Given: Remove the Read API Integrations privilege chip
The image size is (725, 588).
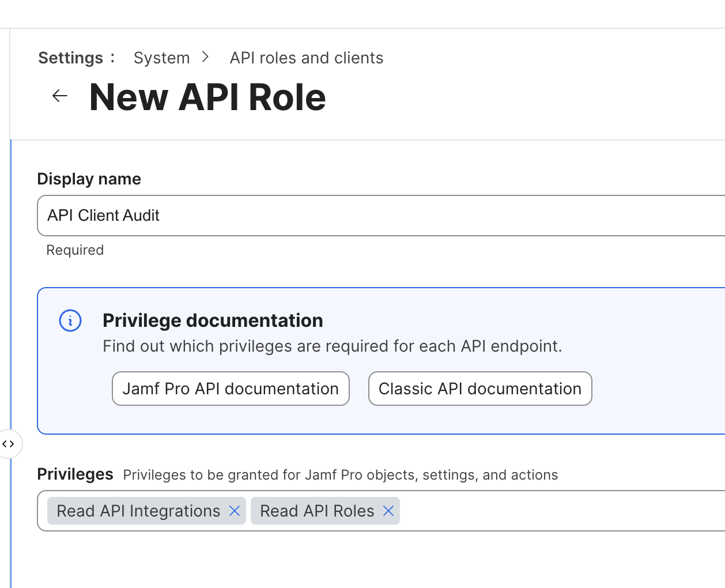Looking at the screenshot, I should pyautogui.click(x=235, y=511).
